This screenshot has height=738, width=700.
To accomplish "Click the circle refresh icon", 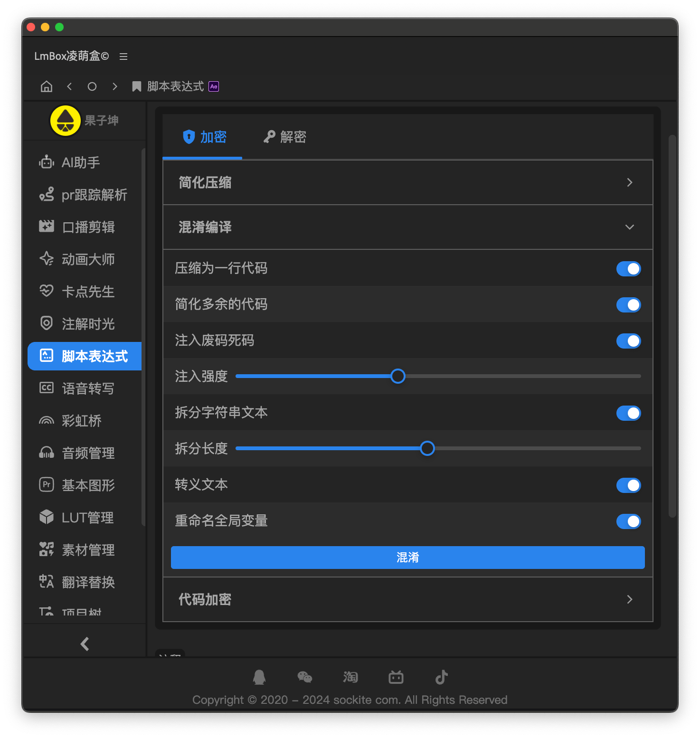I will coord(92,86).
